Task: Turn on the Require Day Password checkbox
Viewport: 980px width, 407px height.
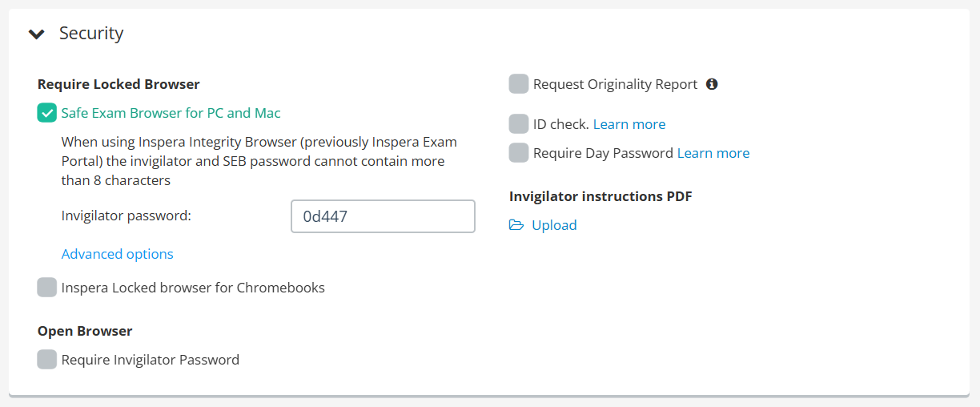Action: [519, 153]
